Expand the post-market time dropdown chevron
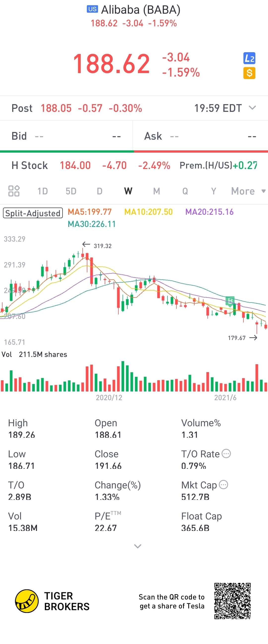Screen dimensions: 268x644 coord(252,108)
